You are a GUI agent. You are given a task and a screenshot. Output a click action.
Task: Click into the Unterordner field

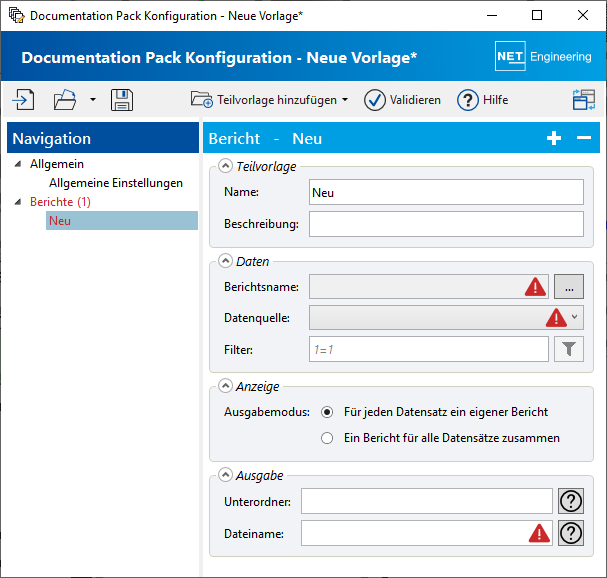coord(427,501)
